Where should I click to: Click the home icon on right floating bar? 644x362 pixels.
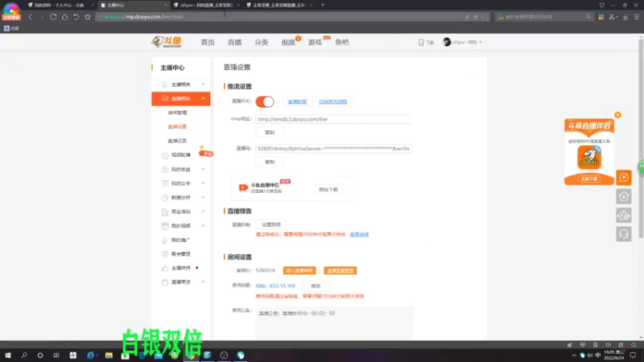(623, 196)
